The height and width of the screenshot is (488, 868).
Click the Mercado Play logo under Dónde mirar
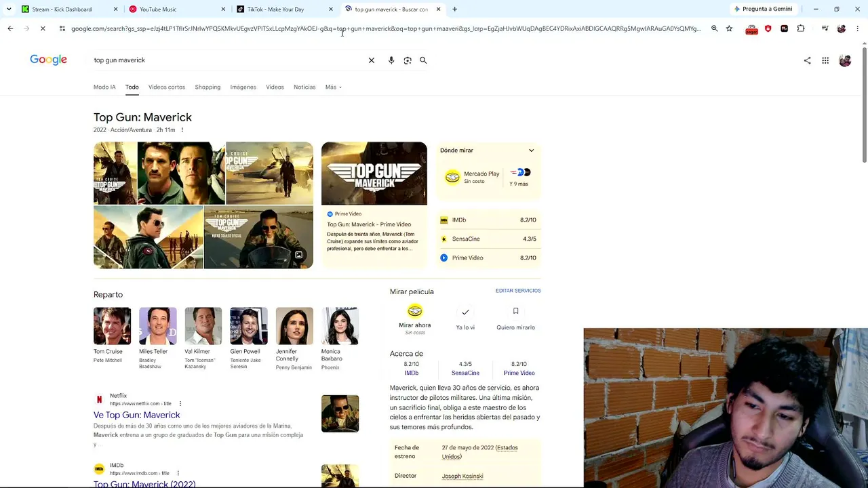click(x=452, y=177)
